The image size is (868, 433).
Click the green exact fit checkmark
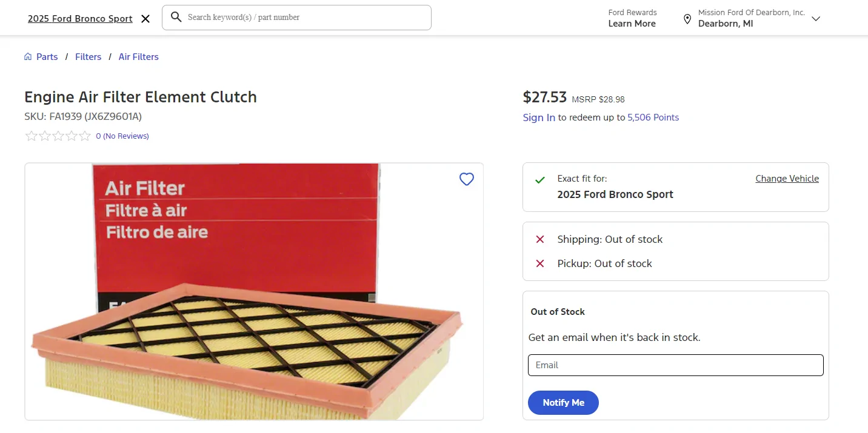point(539,180)
